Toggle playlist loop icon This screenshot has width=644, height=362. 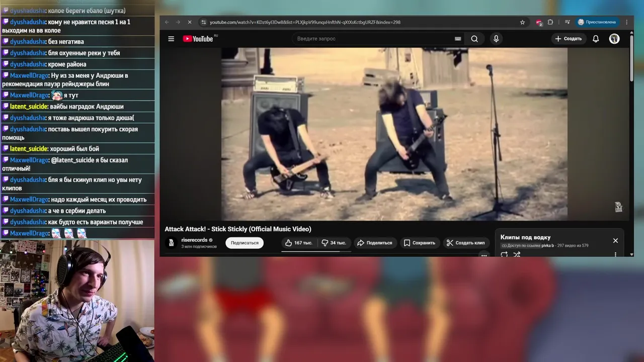pyautogui.click(x=504, y=254)
